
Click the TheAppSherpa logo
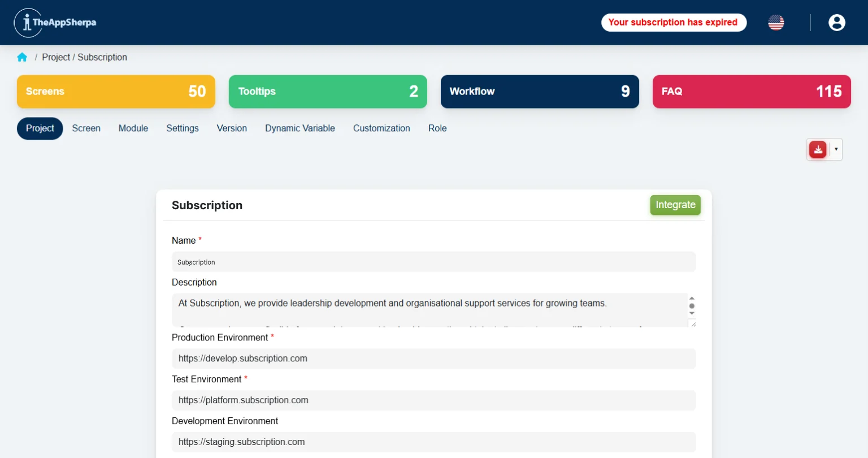pos(55,23)
